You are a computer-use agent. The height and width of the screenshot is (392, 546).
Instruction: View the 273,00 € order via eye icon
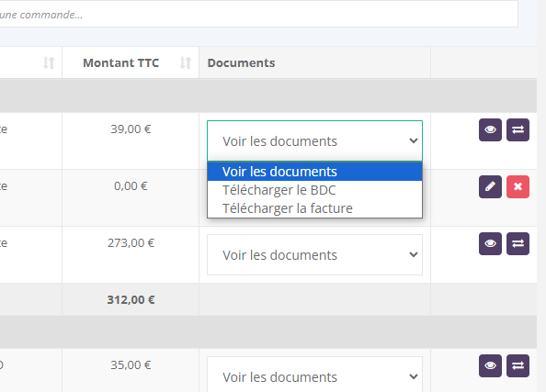tap(490, 243)
